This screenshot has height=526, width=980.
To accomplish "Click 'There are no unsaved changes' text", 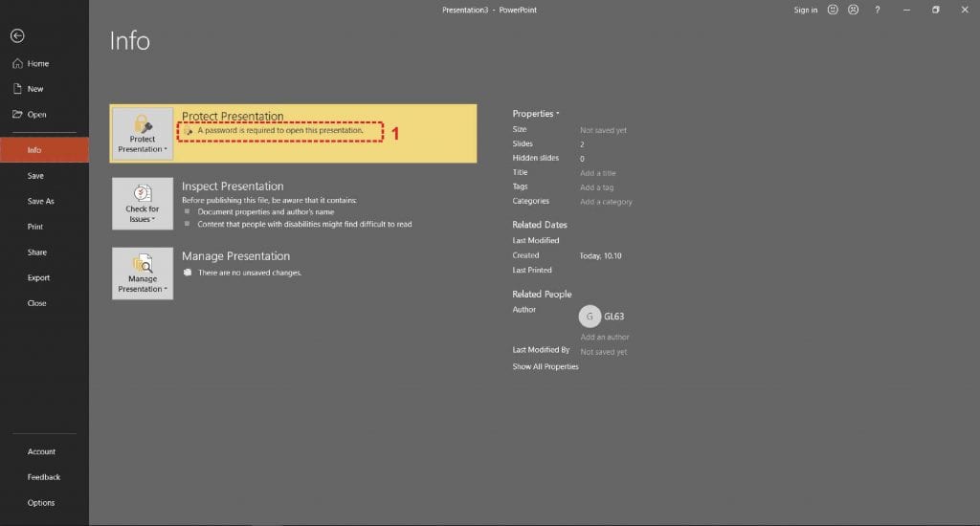I will pos(250,273).
